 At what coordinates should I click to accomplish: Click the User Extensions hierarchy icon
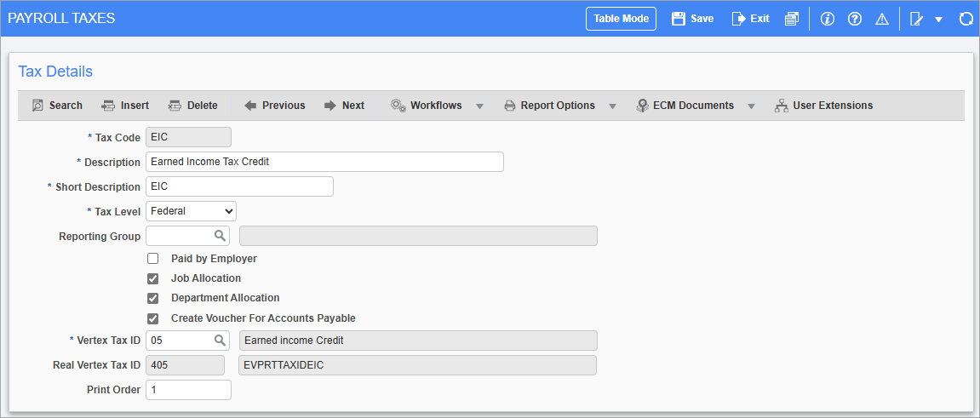(782, 106)
